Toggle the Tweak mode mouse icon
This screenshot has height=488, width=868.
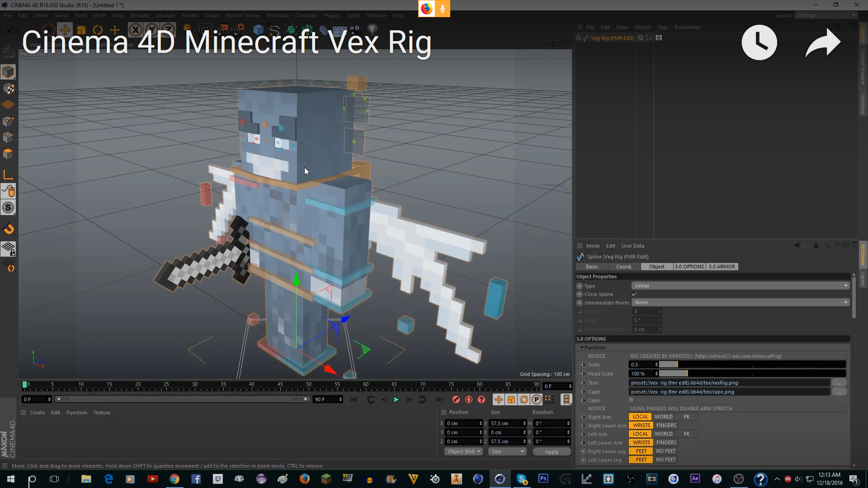pyautogui.click(x=8, y=191)
